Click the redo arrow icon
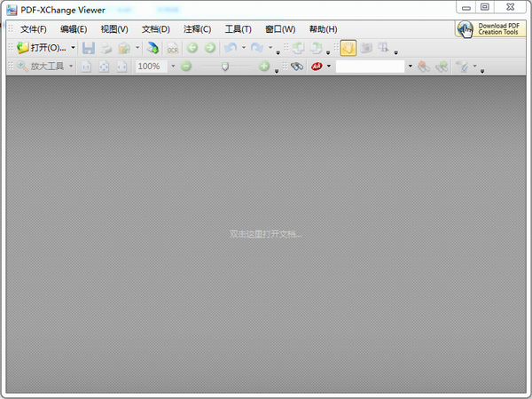The width and height of the screenshot is (532, 399). (257, 48)
